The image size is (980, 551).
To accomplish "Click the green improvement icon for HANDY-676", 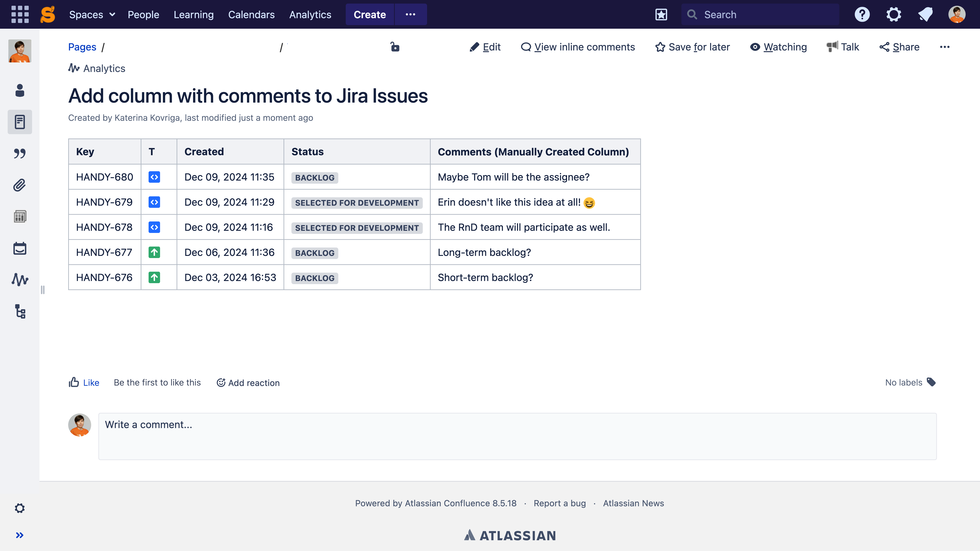I will [154, 277].
